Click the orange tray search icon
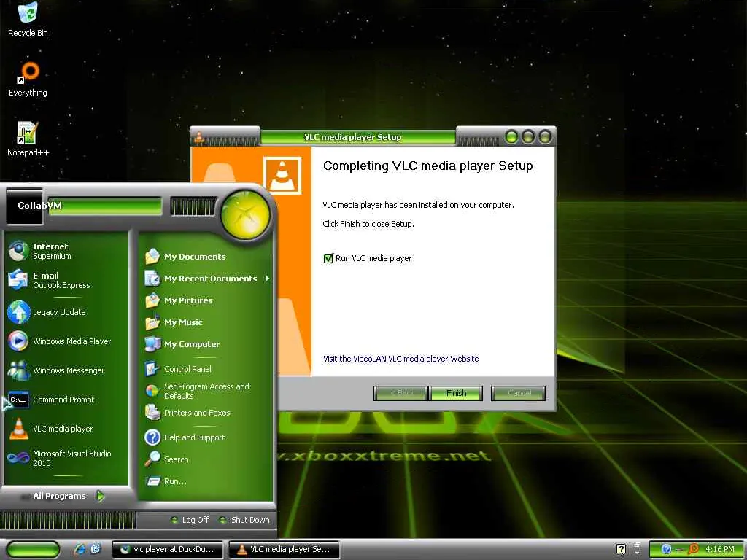This screenshot has width=747, height=560. [x=694, y=549]
